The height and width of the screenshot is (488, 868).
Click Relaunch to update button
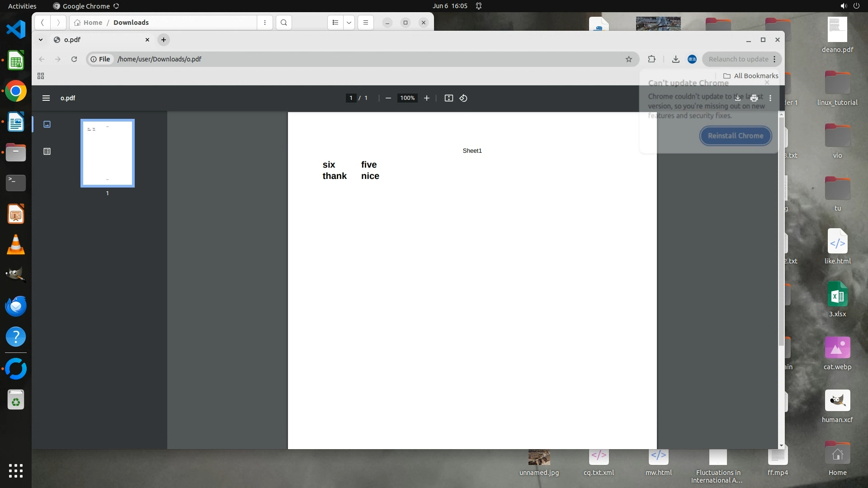point(738,59)
